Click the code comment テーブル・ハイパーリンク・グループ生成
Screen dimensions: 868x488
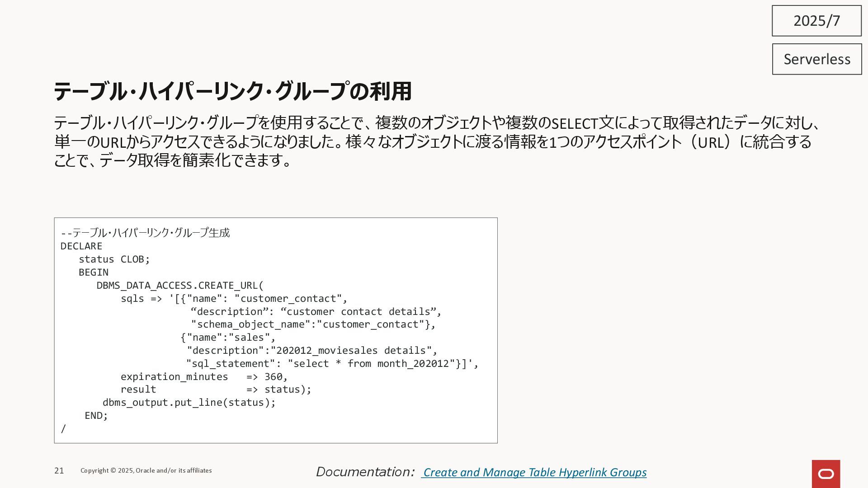[145, 233]
